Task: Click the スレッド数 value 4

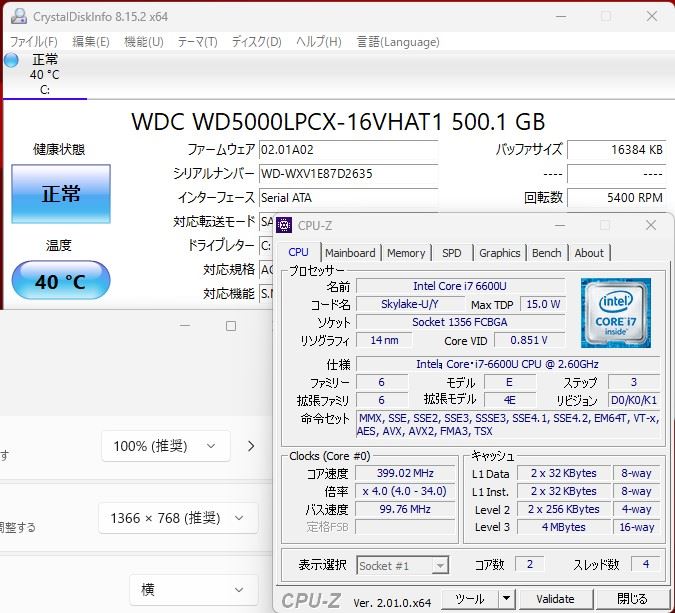Action: 645,564
